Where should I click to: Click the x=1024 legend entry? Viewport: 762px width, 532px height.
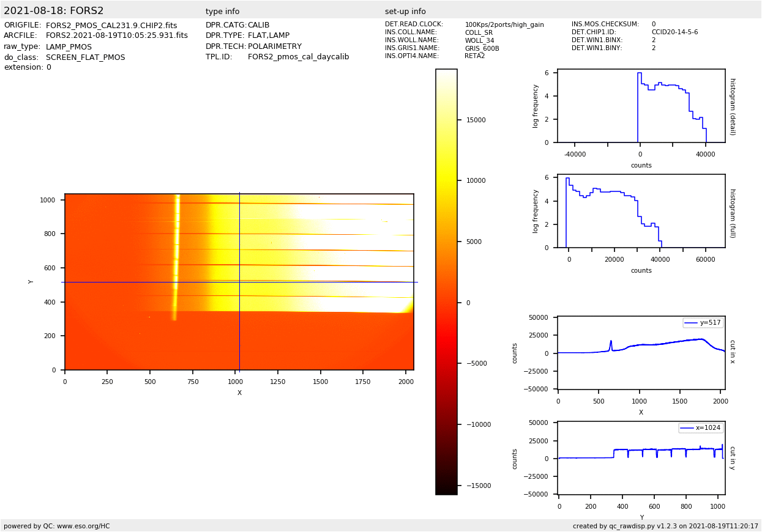[700, 428]
